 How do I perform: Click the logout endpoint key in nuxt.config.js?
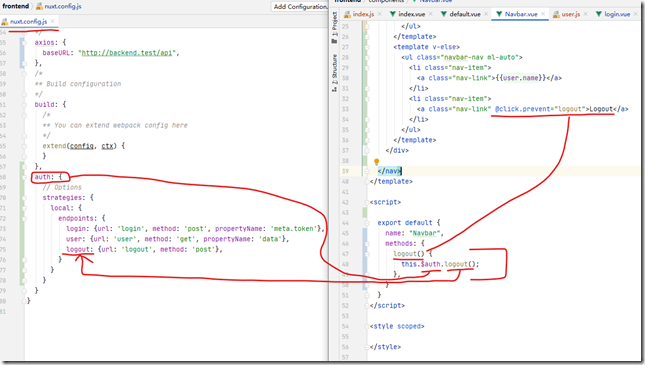click(78, 249)
